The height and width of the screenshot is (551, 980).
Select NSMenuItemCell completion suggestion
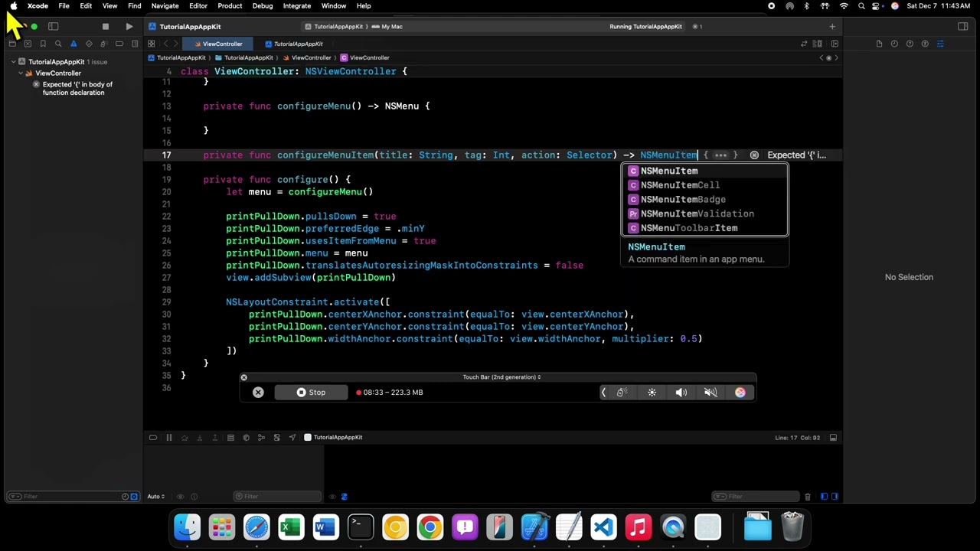(704, 185)
